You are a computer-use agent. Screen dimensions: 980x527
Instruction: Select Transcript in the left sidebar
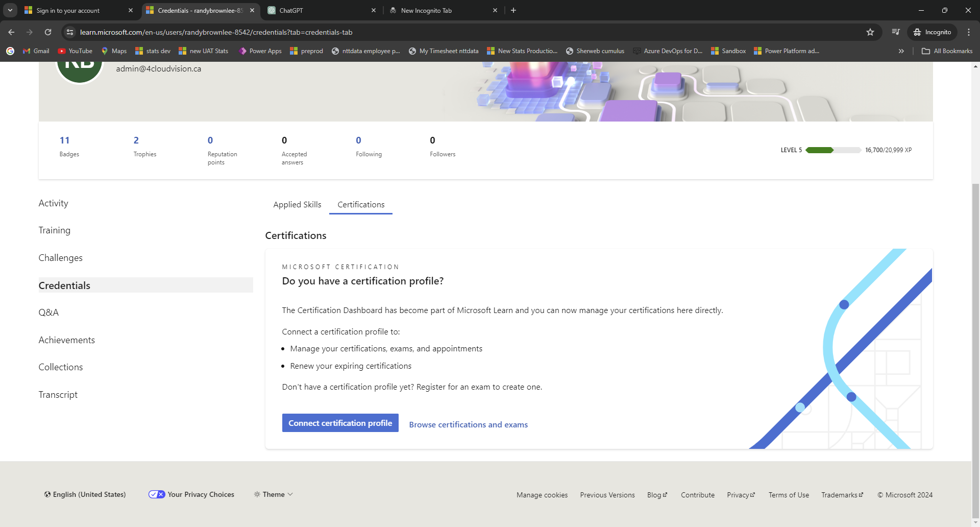[x=58, y=394]
